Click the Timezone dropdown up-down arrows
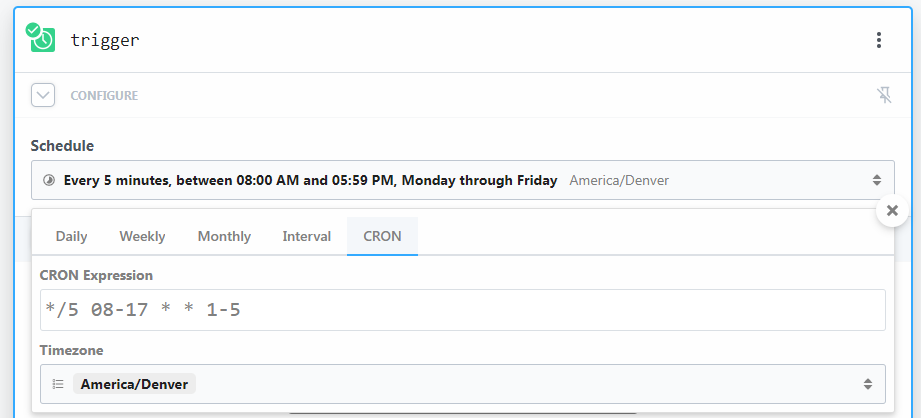The width and height of the screenshot is (921, 418). pyautogui.click(x=868, y=385)
